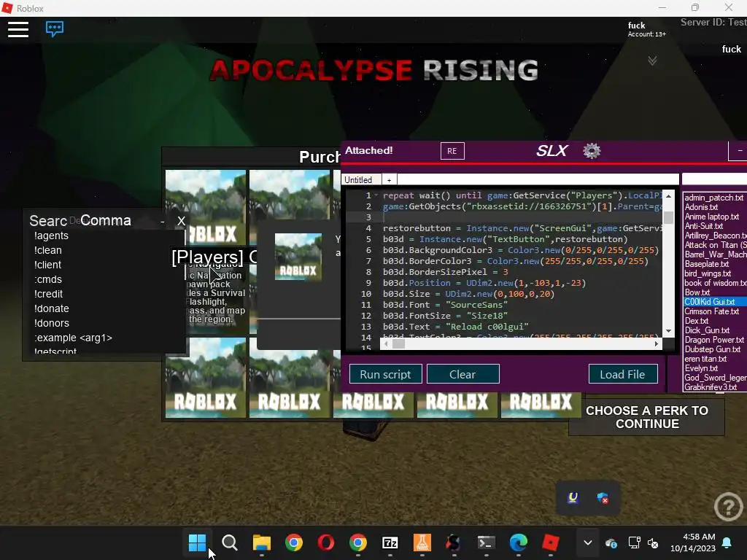
Task: Switch to the Untitled script tab
Action: [x=361, y=179]
